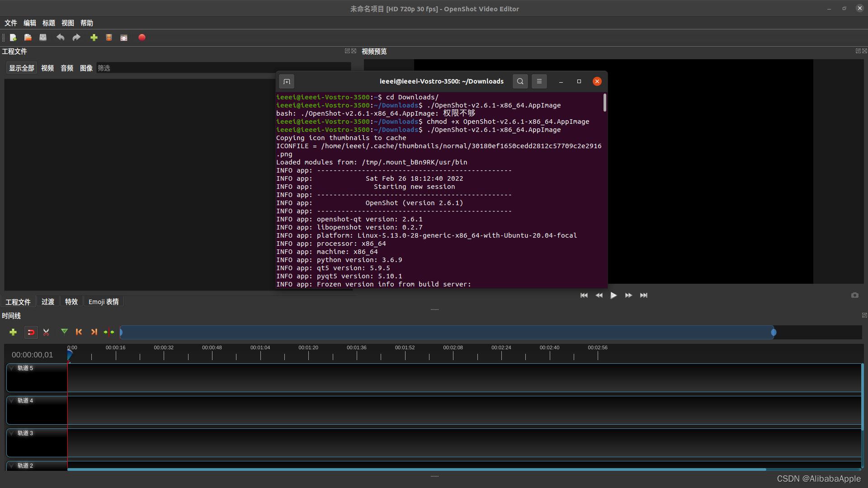
Task: Toggle the 显示全部 filter button
Action: [22, 68]
